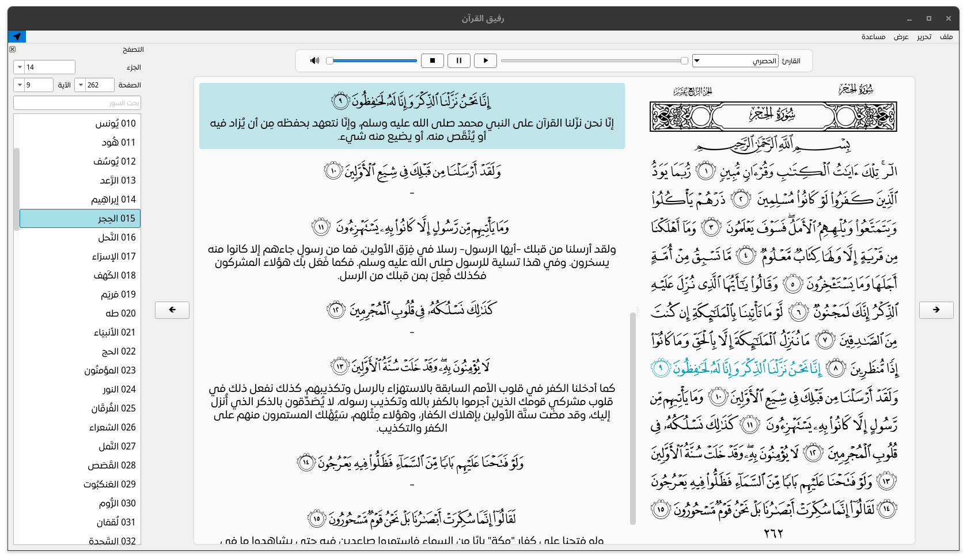This screenshot has height=560, width=967.
Task: Click page number ٢٦٢ at mushaf bottom
Action: click(x=773, y=534)
